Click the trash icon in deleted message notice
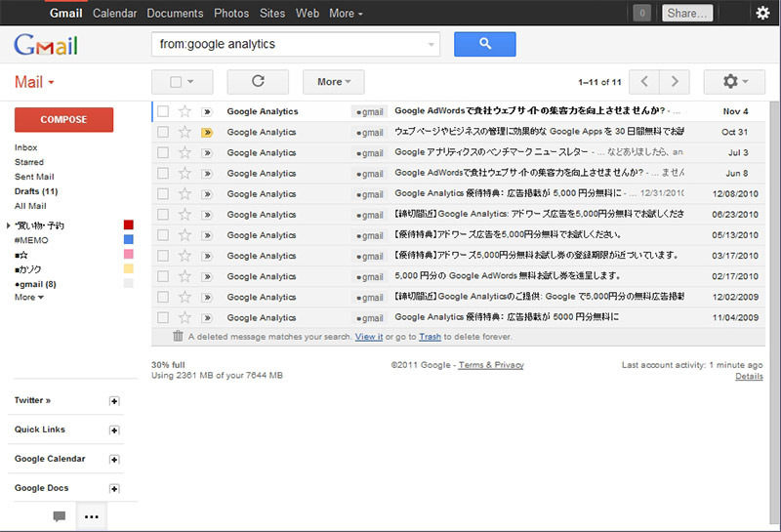Screen dimensions: 781x532 (178, 336)
